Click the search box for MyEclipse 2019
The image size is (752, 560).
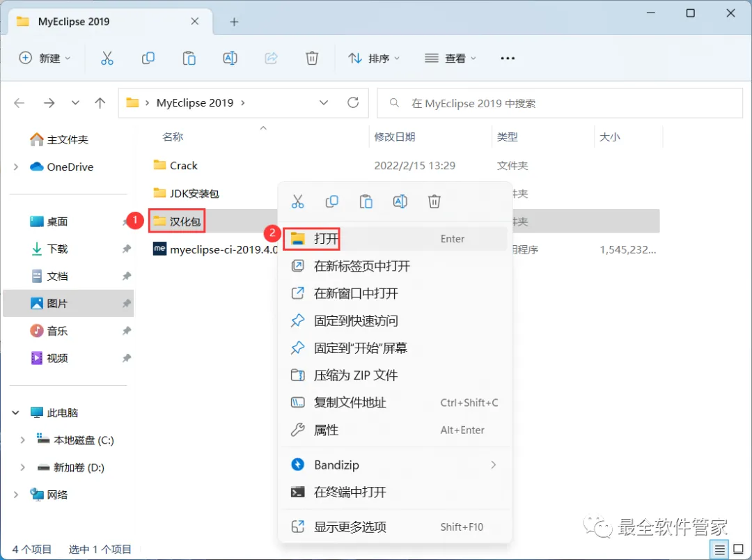point(560,103)
